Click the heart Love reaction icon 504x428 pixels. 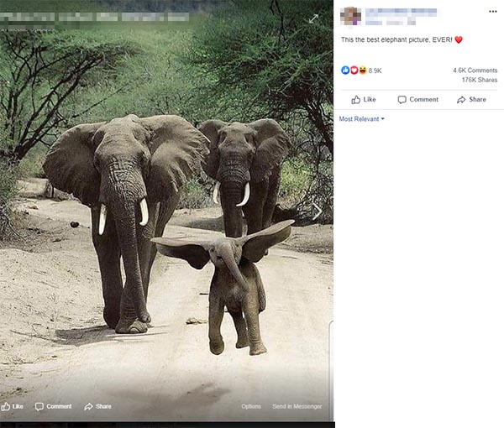(x=354, y=70)
